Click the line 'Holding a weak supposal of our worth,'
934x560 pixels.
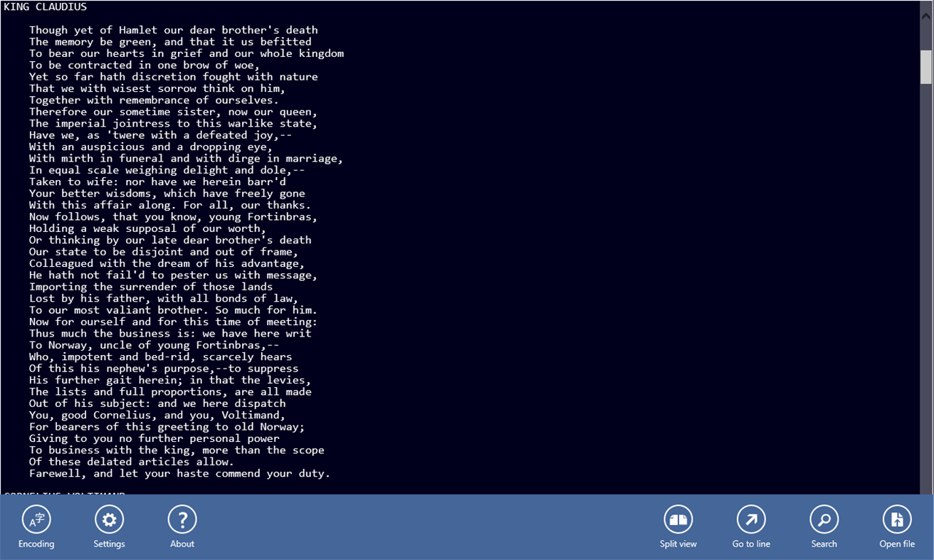point(148,228)
